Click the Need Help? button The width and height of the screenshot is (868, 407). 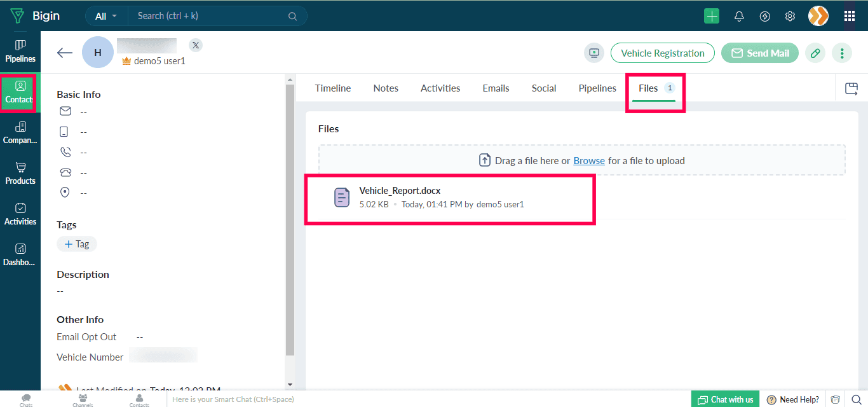click(x=793, y=399)
